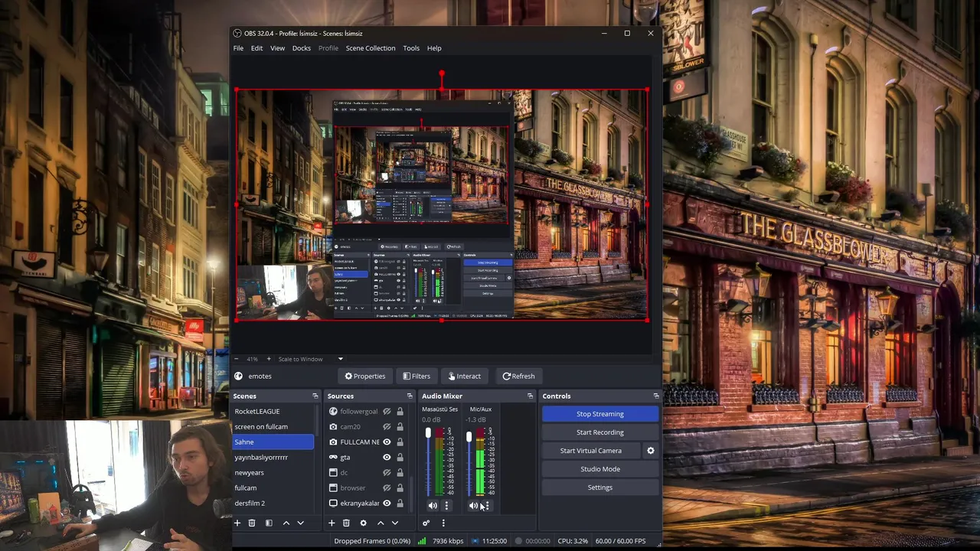
Task: Pop out the Audio Mixer dock
Action: (x=530, y=396)
